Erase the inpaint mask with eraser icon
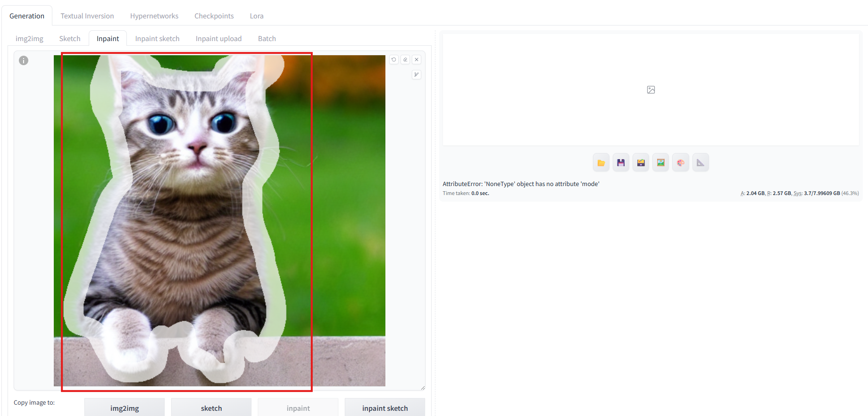The image size is (868, 416). [x=405, y=59]
